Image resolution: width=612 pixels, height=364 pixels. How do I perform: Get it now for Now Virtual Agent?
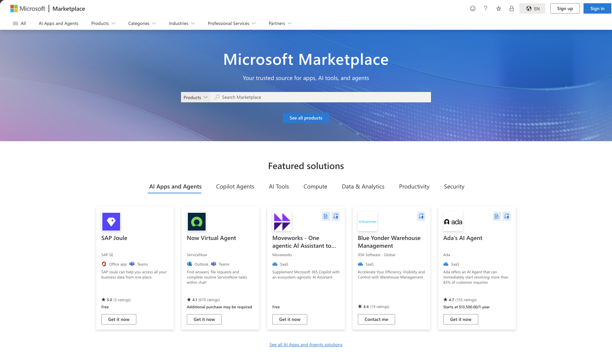(204, 319)
